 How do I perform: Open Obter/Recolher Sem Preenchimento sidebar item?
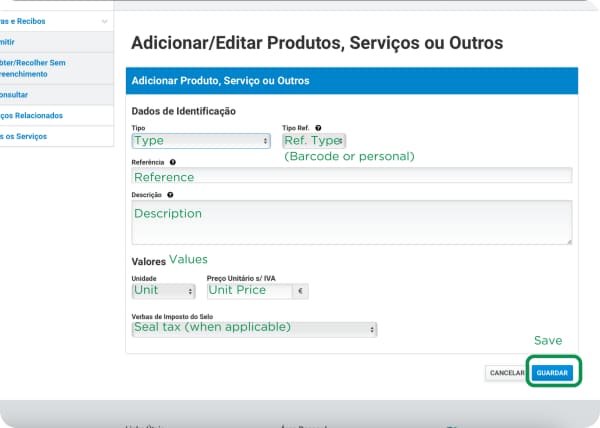(x=57, y=68)
